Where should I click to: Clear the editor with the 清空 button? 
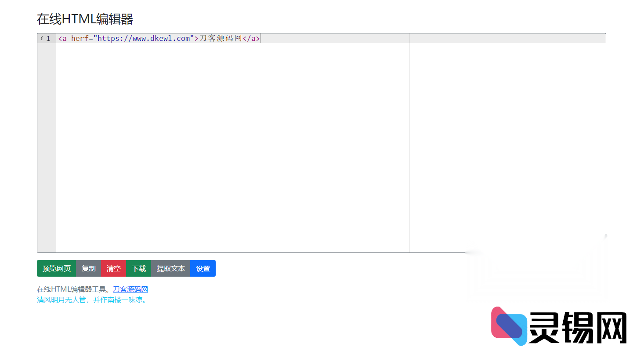pyautogui.click(x=113, y=268)
